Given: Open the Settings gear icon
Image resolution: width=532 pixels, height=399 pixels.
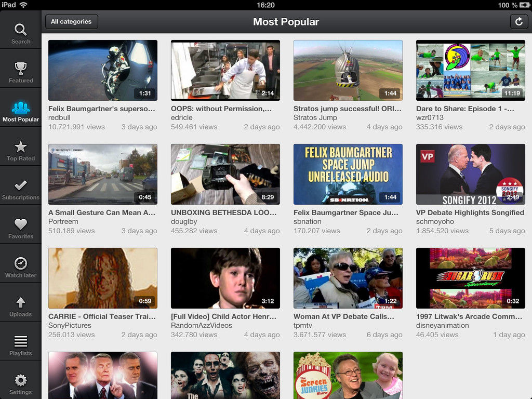Looking at the screenshot, I should pyautogui.click(x=21, y=380).
